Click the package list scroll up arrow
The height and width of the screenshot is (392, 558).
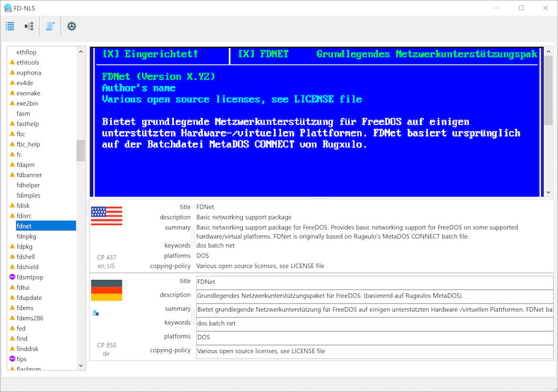(x=81, y=52)
